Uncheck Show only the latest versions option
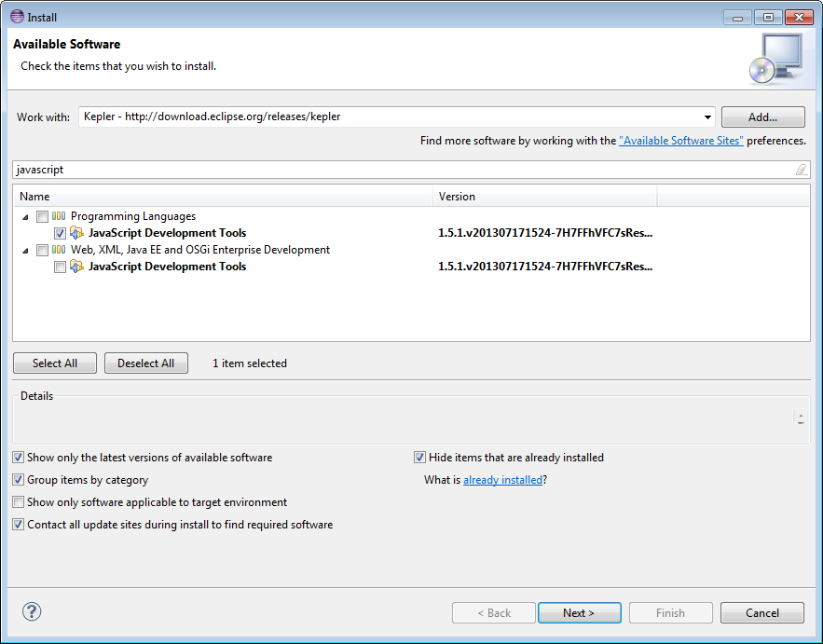Viewport: 823px width, 644px height. (18, 457)
